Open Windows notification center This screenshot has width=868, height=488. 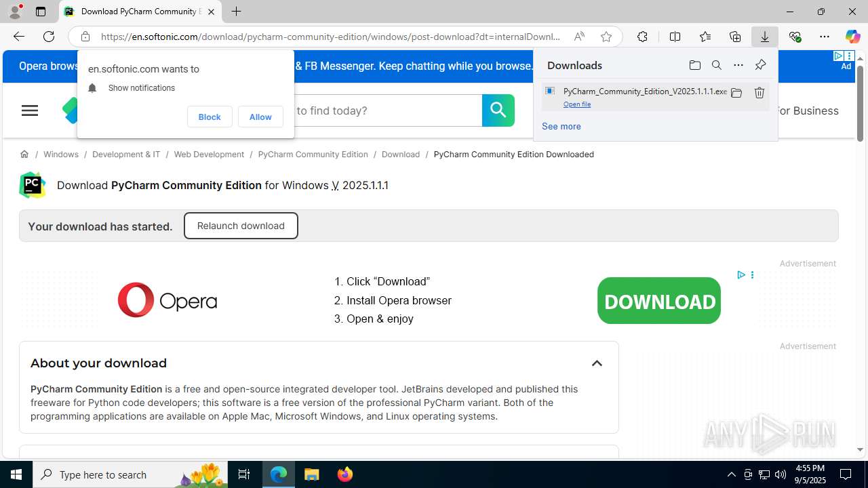pos(846,474)
